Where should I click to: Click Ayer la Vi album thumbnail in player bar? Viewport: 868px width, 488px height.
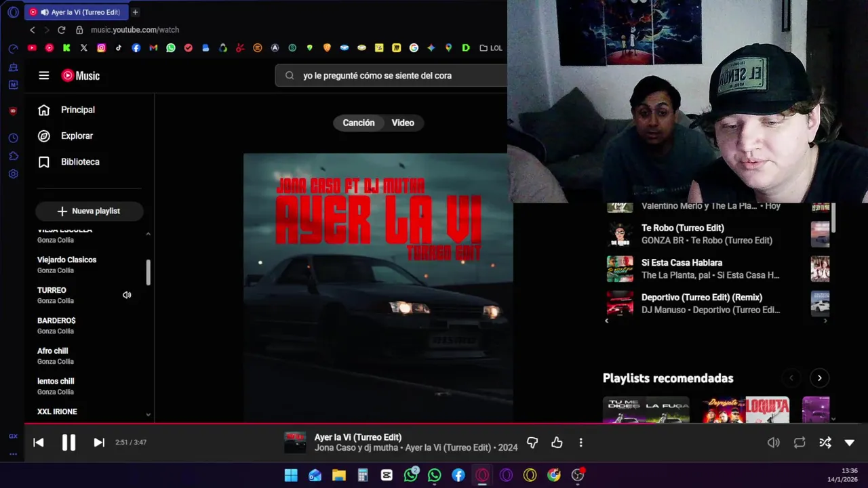(295, 443)
